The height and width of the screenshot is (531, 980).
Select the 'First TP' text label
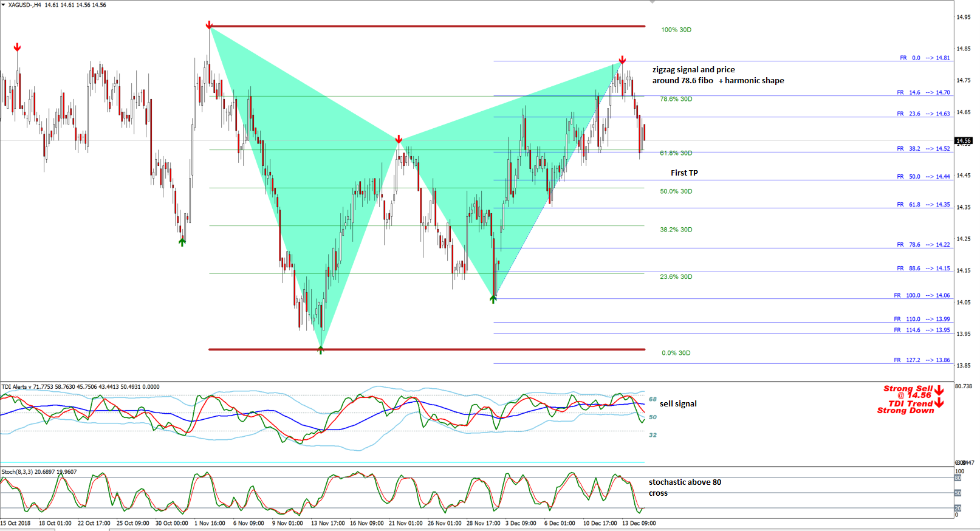[684, 173]
